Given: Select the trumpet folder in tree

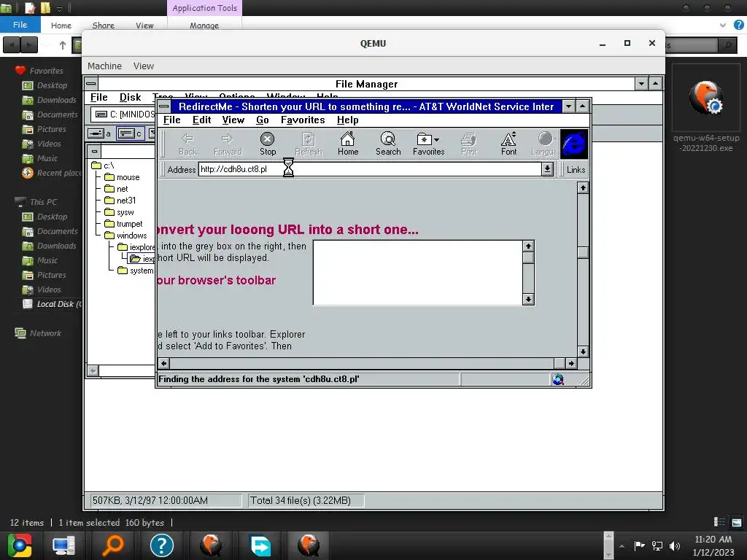Looking at the screenshot, I should [x=123, y=224].
